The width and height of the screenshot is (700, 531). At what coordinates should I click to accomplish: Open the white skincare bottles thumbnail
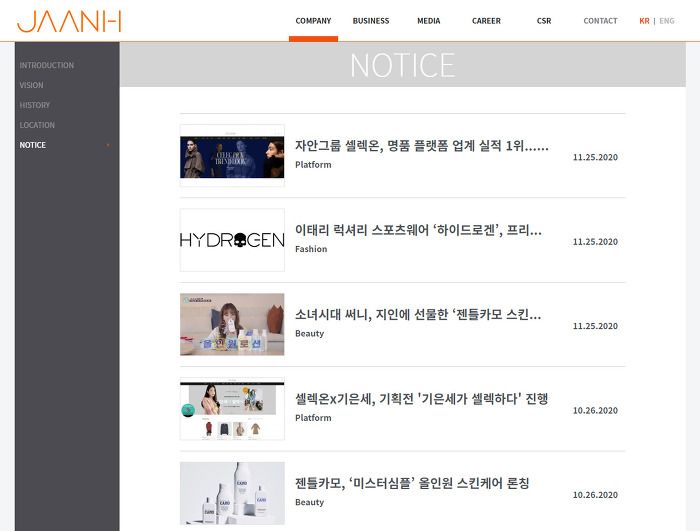tap(232, 493)
